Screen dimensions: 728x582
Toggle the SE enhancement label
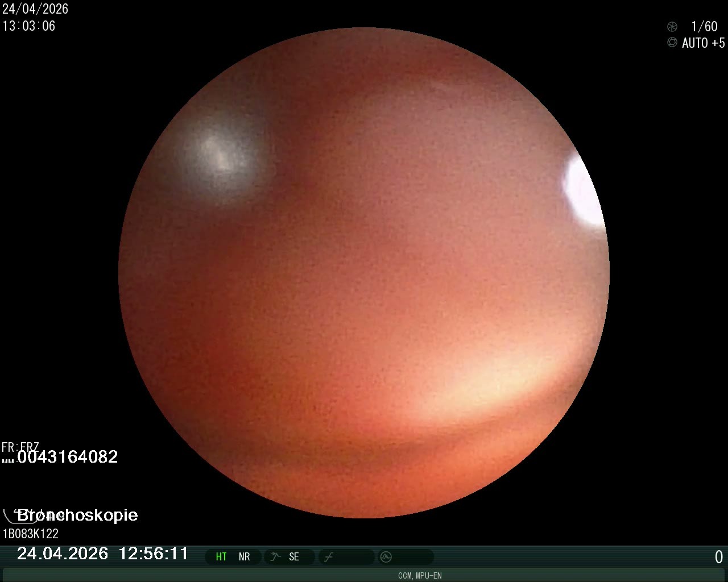294,557
